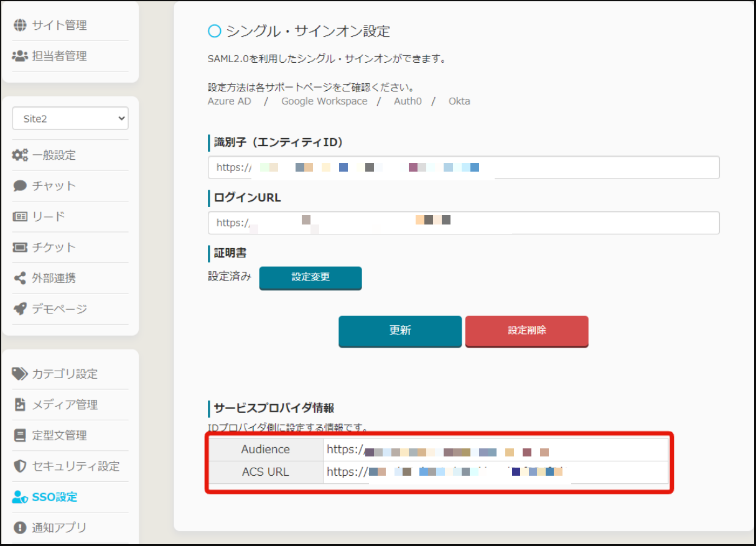Click the rocket icon for デモページ
Image resolution: width=756 pixels, height=546 pixels.
20,309
